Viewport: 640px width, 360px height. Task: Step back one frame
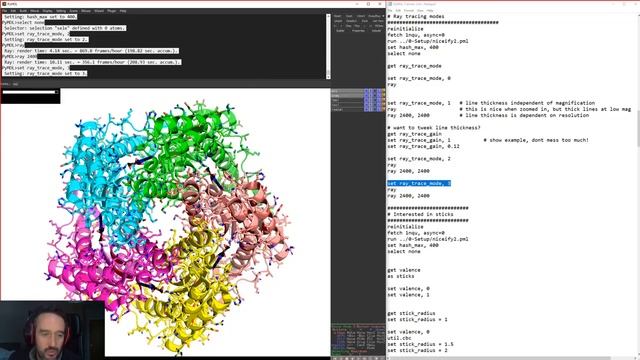pos(341,26)
